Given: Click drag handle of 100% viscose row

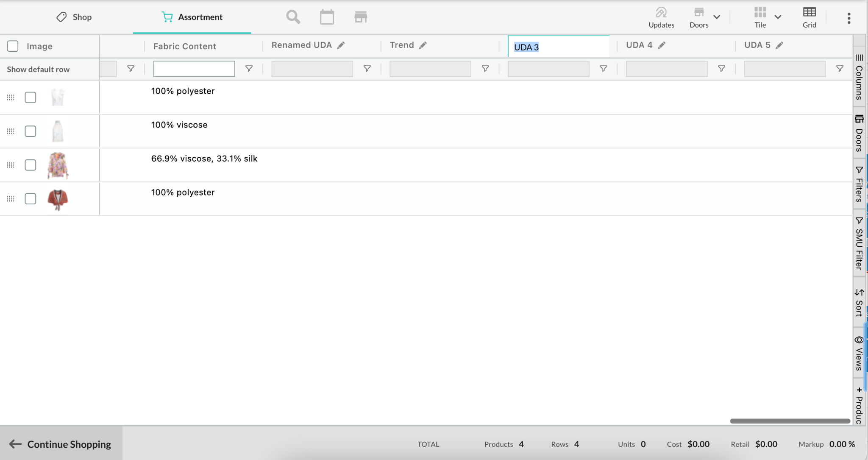Looking at the screenshot, I should pyautogui.click(x=11, y=131).
